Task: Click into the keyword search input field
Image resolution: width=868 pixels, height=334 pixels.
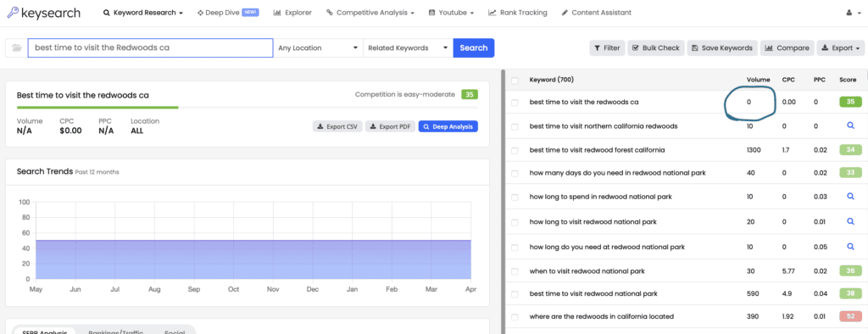Action: [x=150, y=47]
